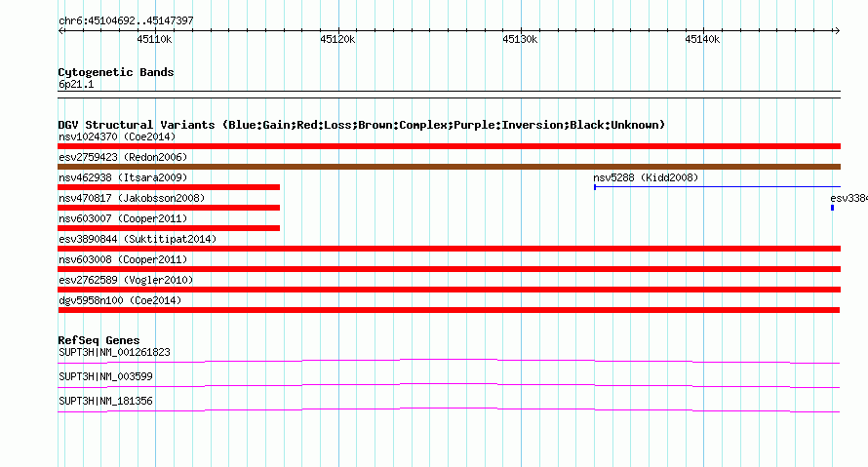Open variant nsv470817 (Jakobsson2008) label

132,198
